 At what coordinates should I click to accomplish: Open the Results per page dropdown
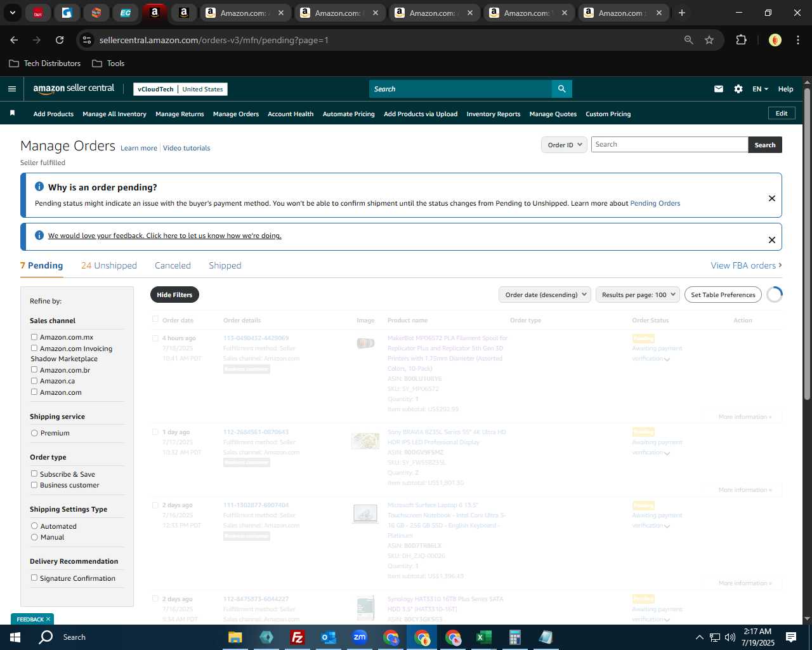(638, 295)
